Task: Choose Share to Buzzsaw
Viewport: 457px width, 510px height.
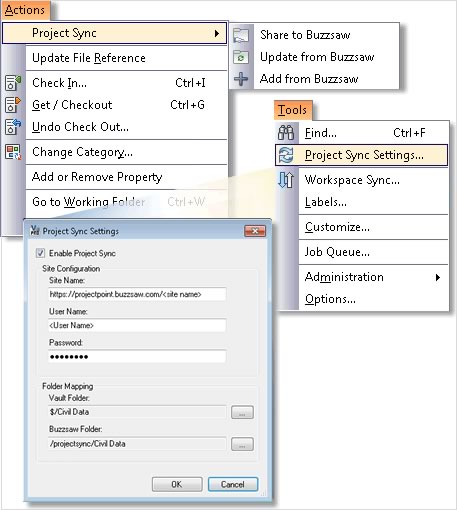Action: pos(315,35)
